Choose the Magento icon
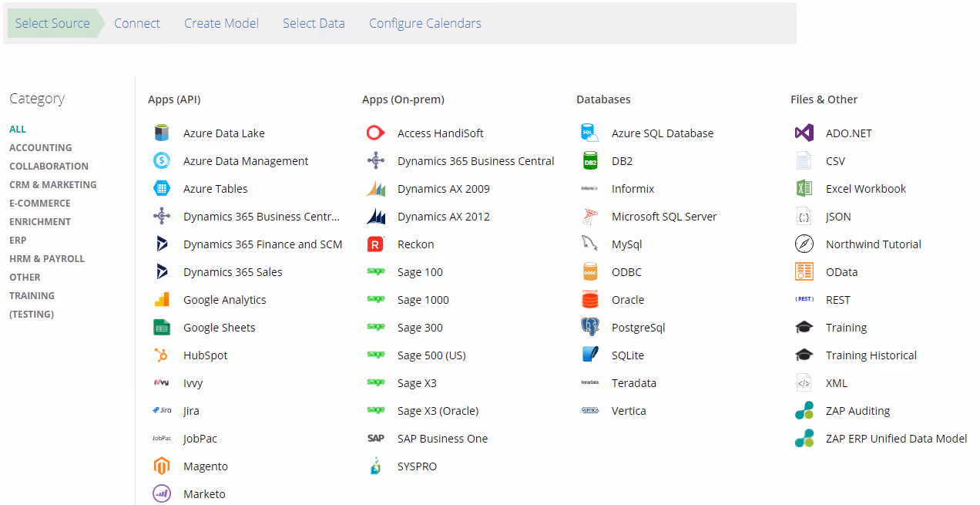980x505 pixels. point(162,466)
